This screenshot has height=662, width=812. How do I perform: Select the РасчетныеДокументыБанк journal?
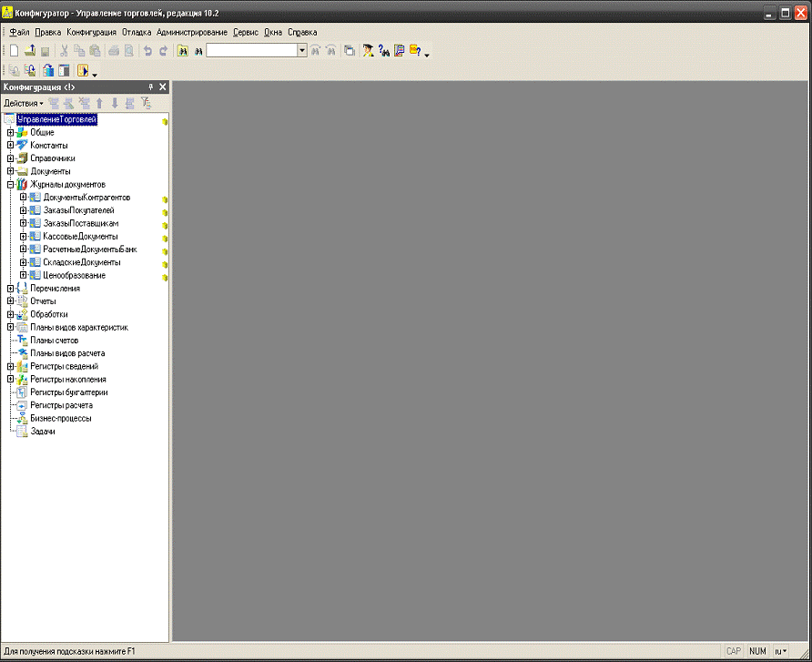pyautogui.click(x=90, y=250)
